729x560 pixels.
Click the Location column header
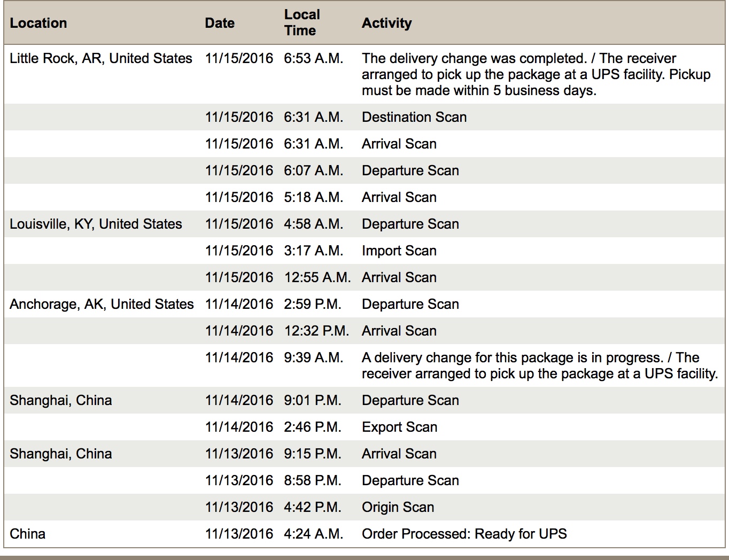tap(38, 23)
